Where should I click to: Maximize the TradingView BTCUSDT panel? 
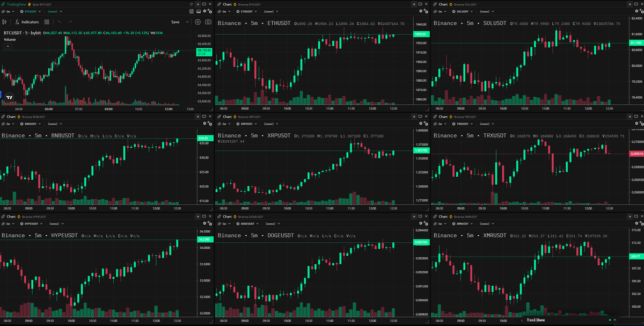[204, 4]
